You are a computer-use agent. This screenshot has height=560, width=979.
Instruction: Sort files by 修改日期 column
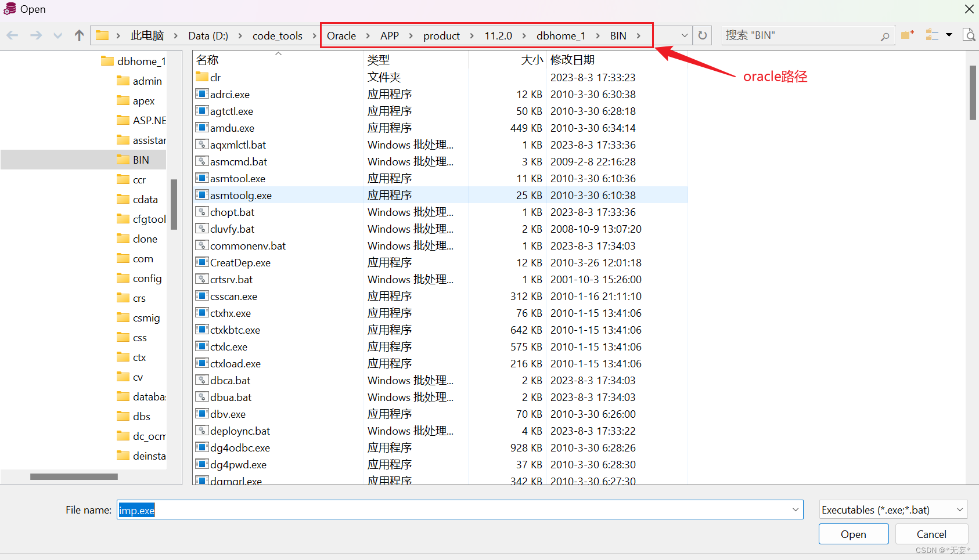tap(573, 59)
